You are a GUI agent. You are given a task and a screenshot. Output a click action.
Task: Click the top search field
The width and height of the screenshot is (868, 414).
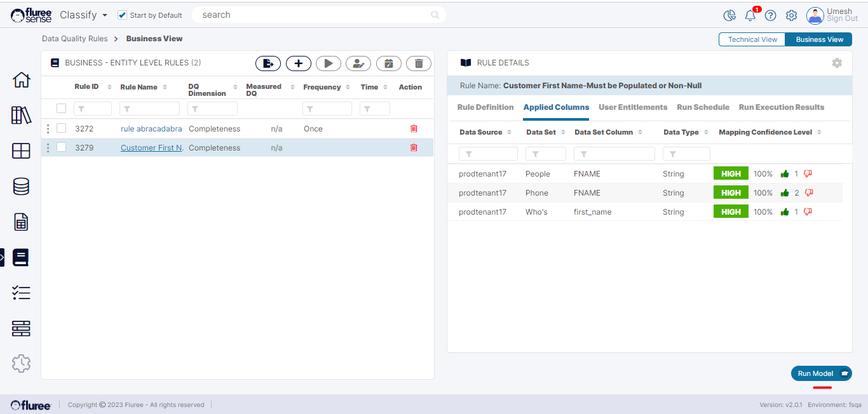(315, 15)
